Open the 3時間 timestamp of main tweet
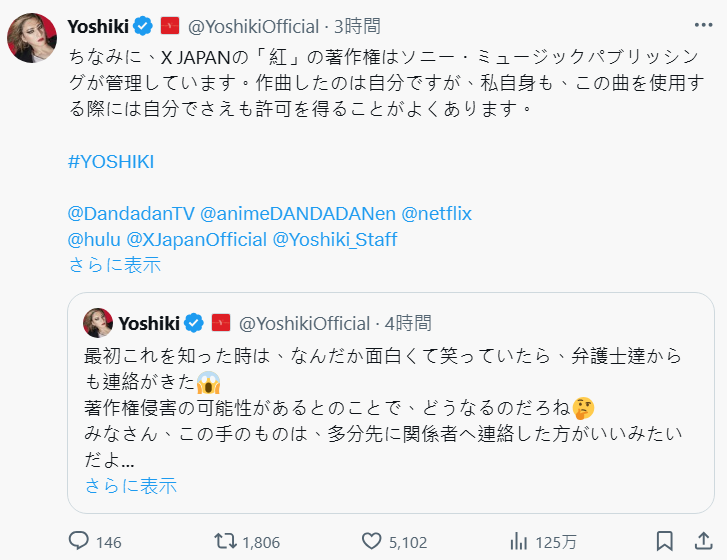Screen dimensions: 727x560 (x=357, y=26)
